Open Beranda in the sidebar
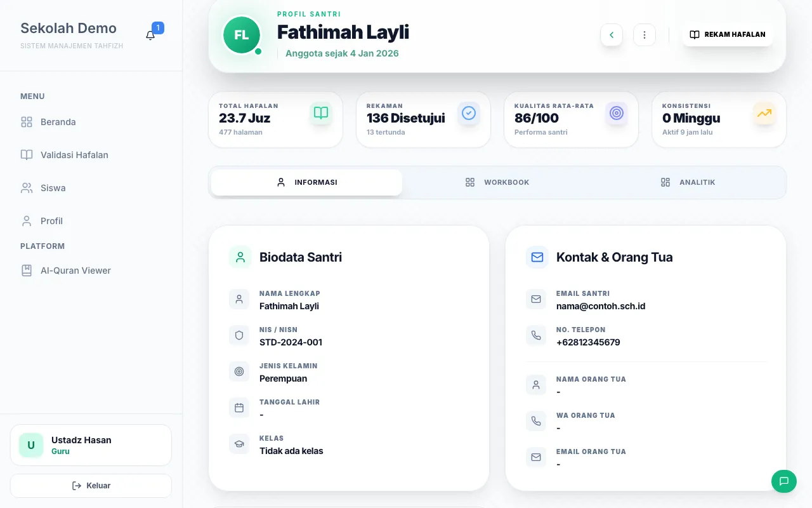The height and width of the screenshot is (508, 812). pos(91,122)
